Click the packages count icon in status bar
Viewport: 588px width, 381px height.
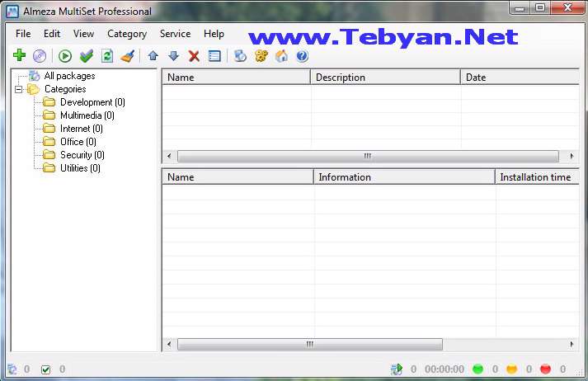pyautogui.click(x=12, y=369)
